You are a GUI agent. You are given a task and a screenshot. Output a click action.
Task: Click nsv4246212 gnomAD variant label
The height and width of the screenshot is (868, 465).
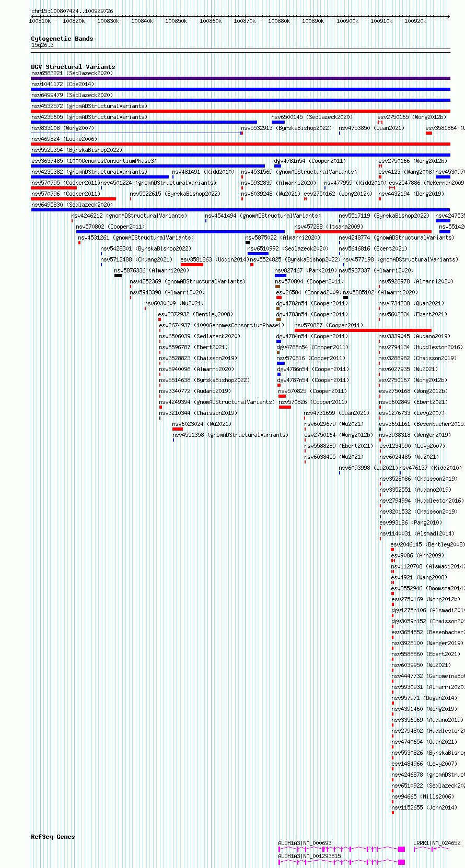click(129, 216)
